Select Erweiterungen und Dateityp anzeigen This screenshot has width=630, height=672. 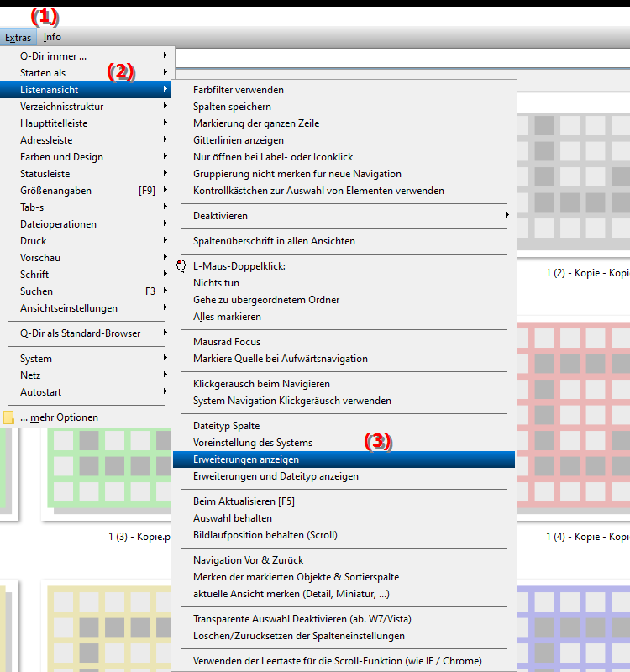(x=276, y=476)
